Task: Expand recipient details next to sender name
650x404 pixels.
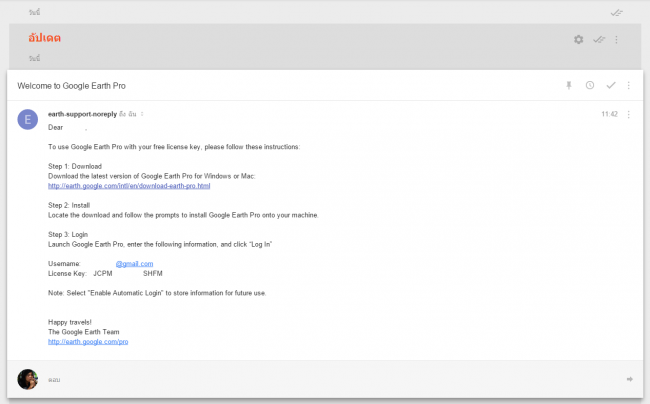Action: (143, 115)
